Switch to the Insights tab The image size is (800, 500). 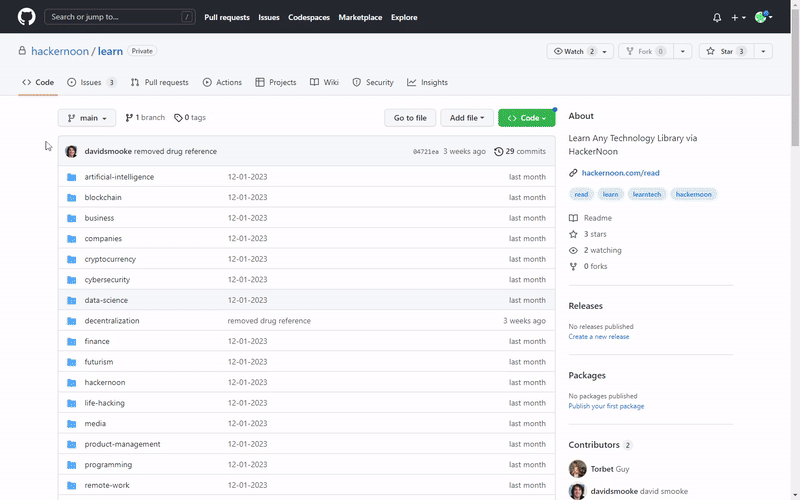tap(428, 82)
